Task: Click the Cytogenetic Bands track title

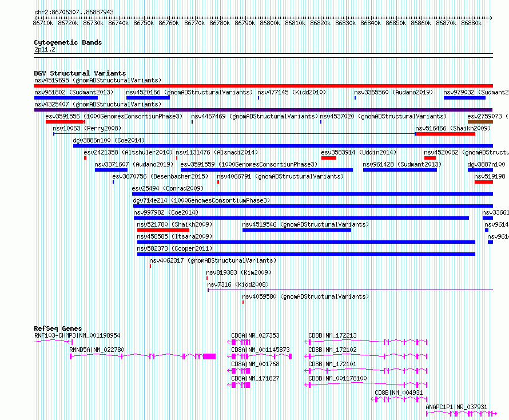Action: (x=68, y=42)
